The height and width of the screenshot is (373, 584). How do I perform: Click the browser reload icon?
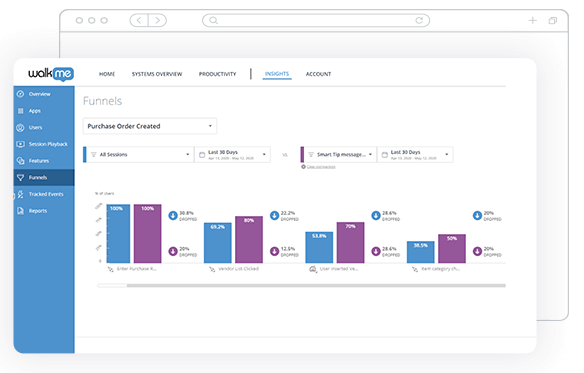419,20
